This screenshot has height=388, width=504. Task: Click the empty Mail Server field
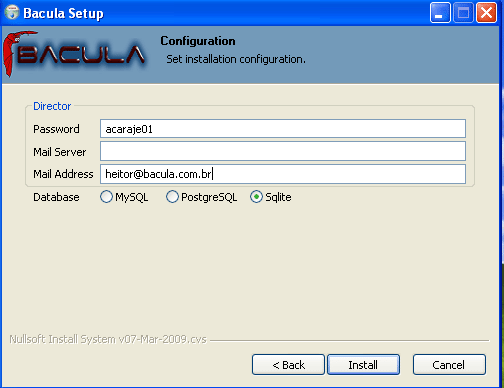click(283, 151)
